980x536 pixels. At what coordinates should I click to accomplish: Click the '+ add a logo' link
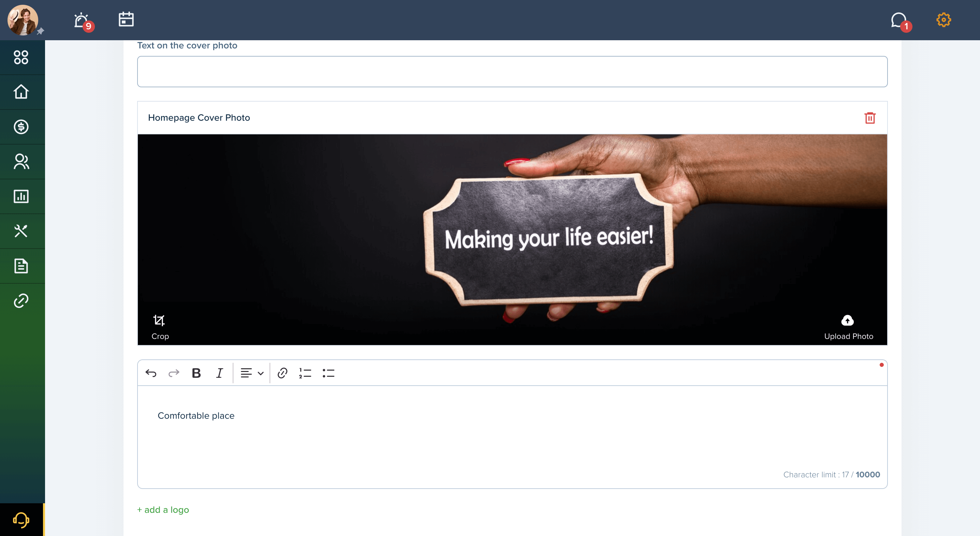tap(163, 509)
